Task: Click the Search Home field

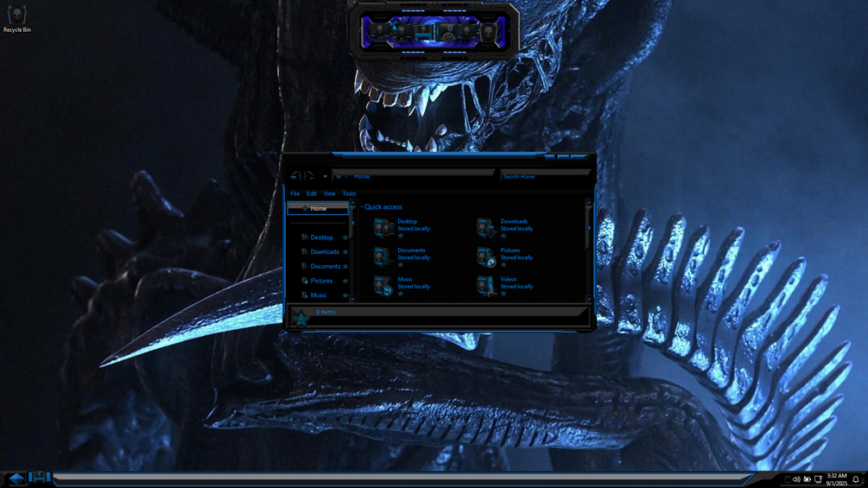Action: (545, 176)
